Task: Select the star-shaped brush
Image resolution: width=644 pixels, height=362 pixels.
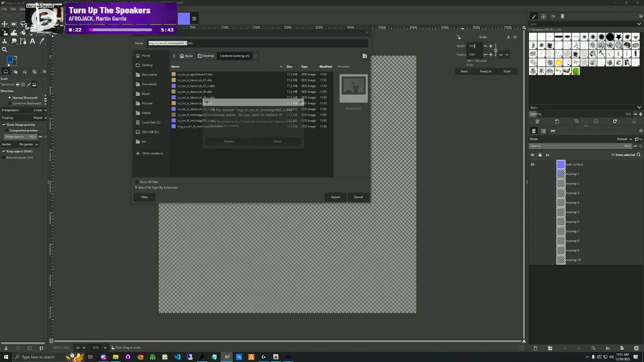Action: pos(619,37)
